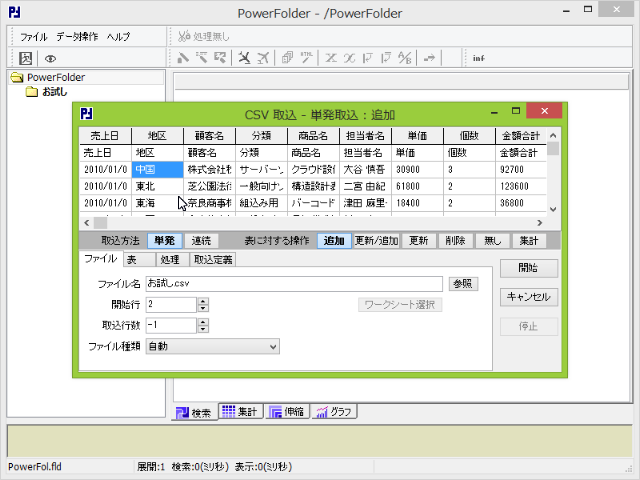Switch to the 取込定義 tab
Image resolution: width=640 pixels, height=480 pixels.
click(x=213, y=260)
